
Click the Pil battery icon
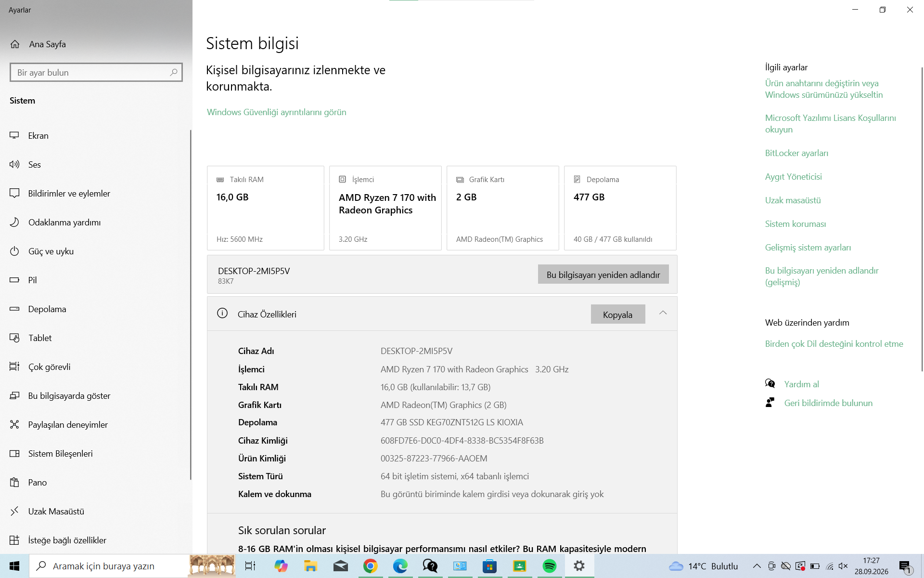tap(14, 280)
